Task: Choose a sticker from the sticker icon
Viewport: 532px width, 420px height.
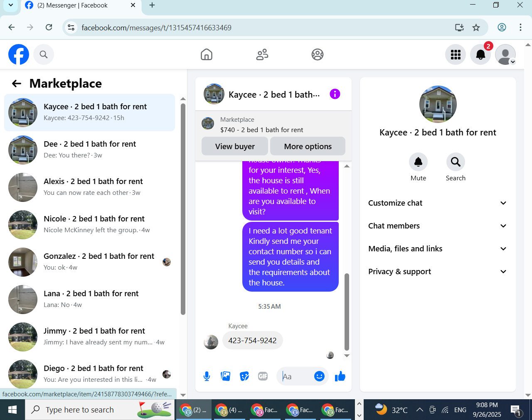Action: coord(244,376)
